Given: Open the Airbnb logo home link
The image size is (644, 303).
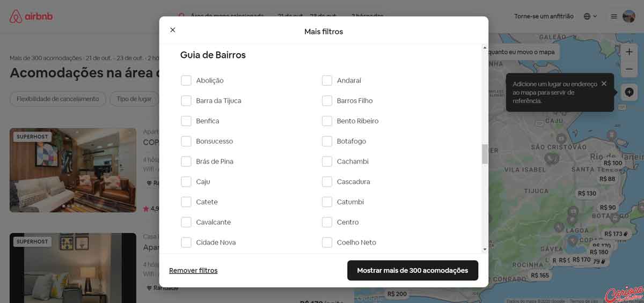Looking at the screenshot, I should pos(31,17).
